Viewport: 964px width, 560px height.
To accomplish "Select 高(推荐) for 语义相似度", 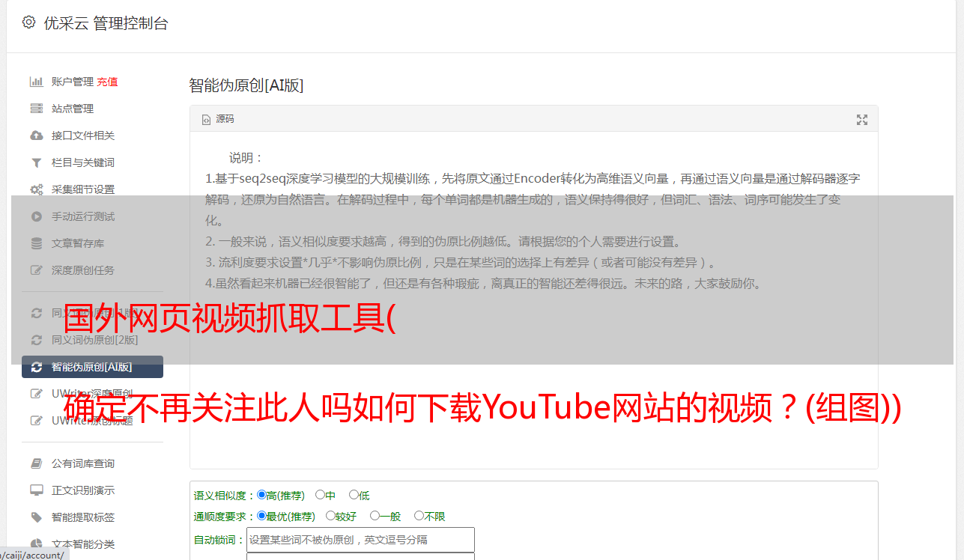I will point(261,495).
